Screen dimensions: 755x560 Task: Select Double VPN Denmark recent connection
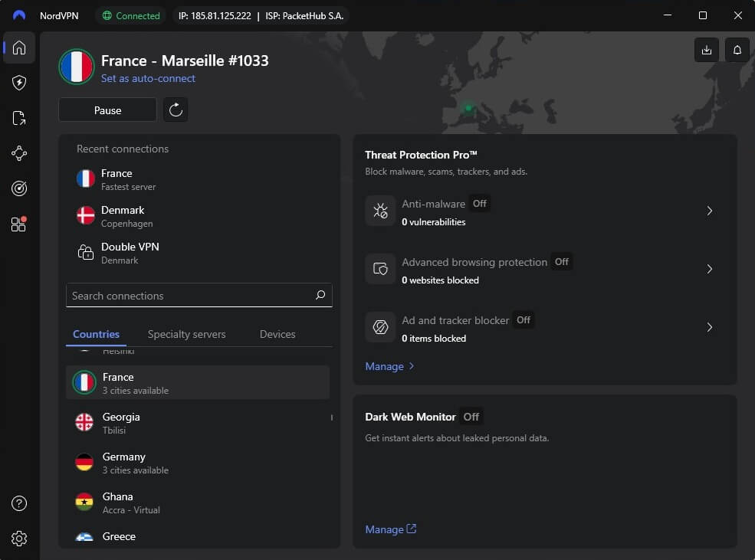[198, 253]
